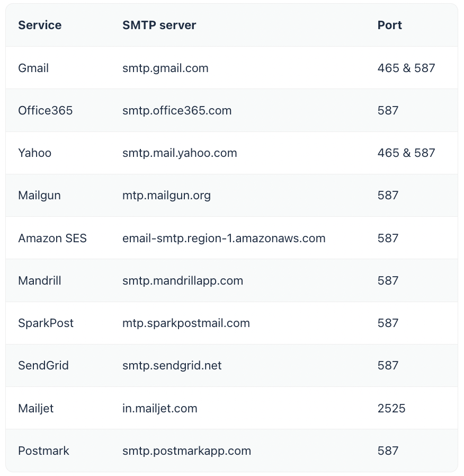Select the Gmail service cell
The image size is (464, 476).
[x=33, y=68]
